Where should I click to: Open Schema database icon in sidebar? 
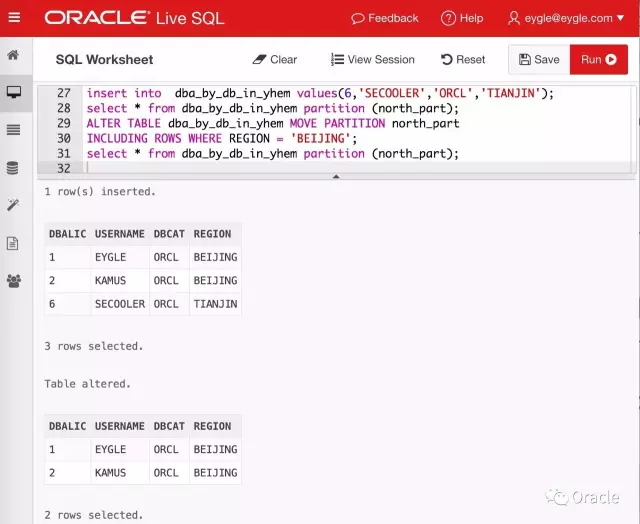[13, 168]
